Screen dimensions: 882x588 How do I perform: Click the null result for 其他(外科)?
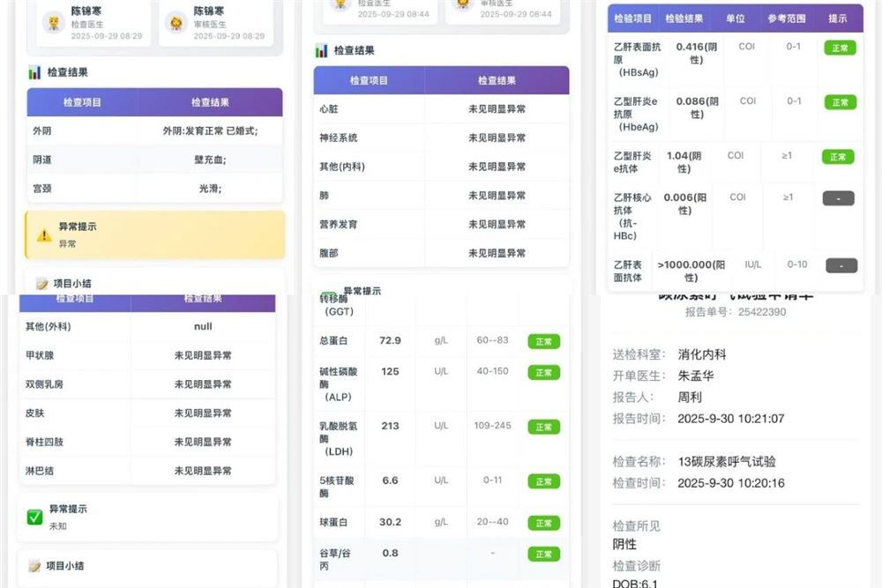[x=203, y=326]
